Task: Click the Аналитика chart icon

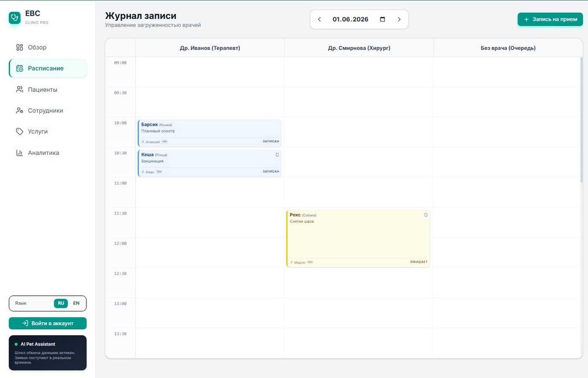Action: [x=19, y=153]
